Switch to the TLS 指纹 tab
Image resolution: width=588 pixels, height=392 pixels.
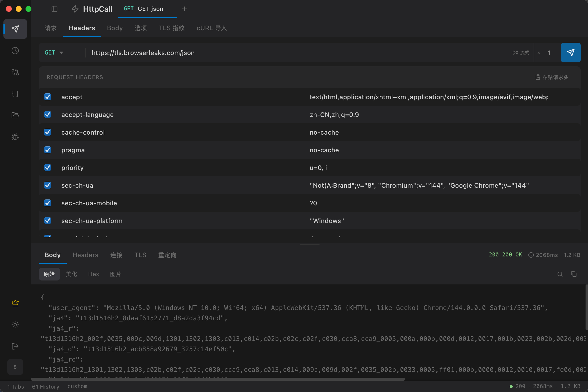pos(172,28)
